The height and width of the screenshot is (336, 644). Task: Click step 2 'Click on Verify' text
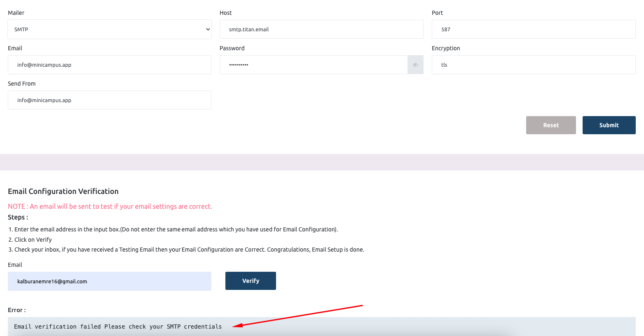[33, 240]
